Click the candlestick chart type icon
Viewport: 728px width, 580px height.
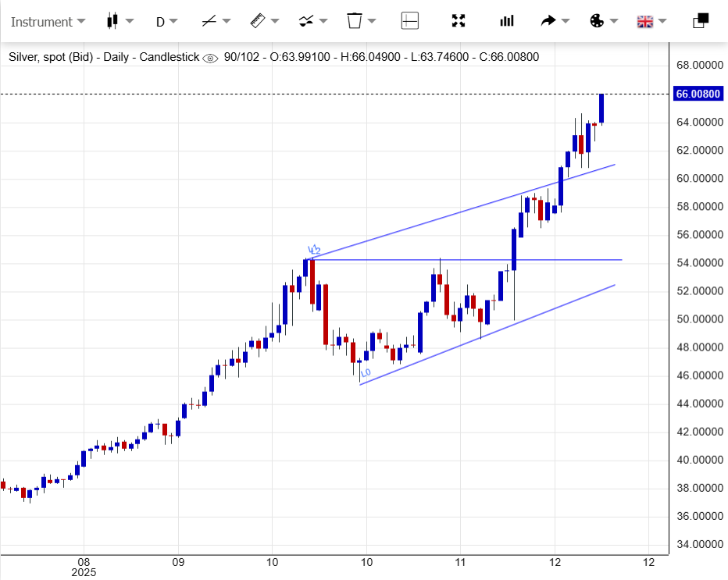click(x=112, y=21)
